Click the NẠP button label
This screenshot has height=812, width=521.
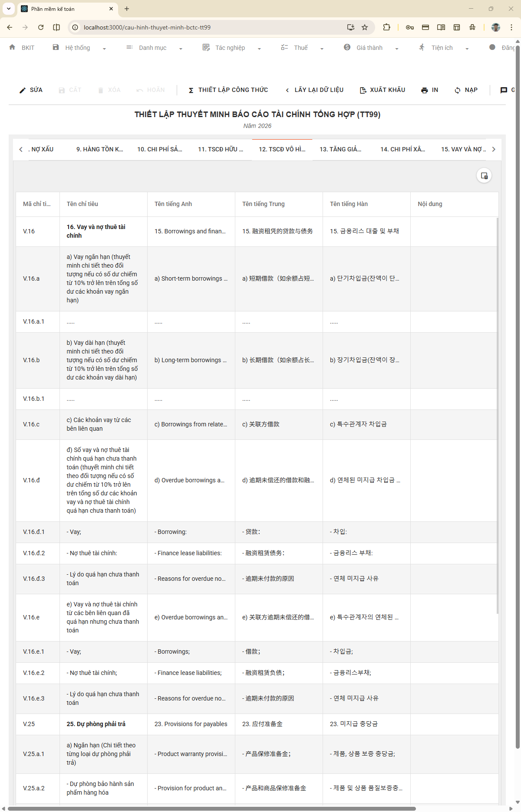click(x=471, y=90)
